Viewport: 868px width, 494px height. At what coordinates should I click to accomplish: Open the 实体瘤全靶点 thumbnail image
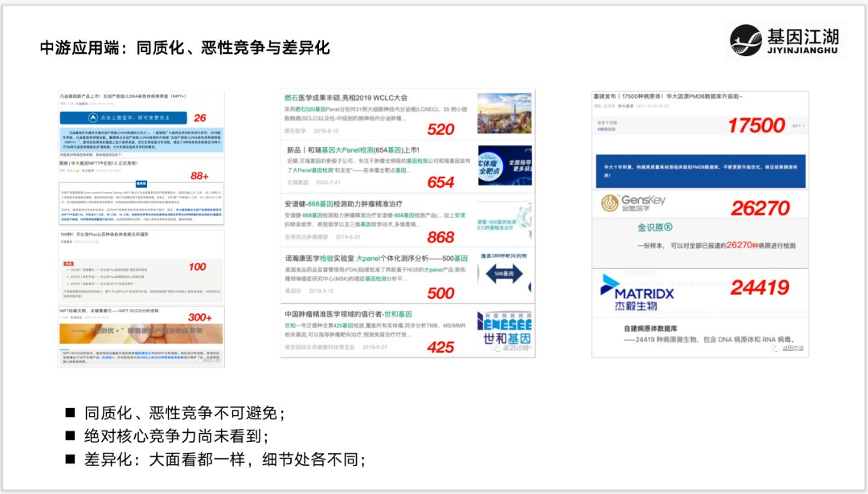click(x=504, y=166)
